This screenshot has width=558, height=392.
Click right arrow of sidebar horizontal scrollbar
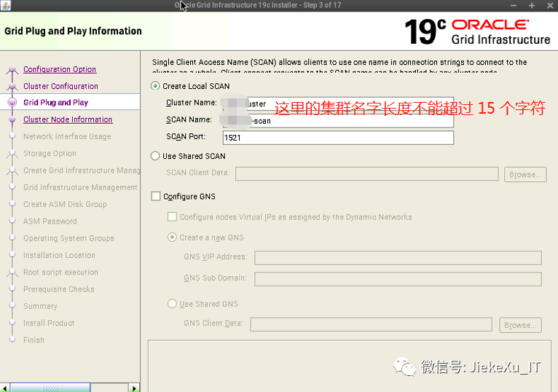click(x=134, y=388)
